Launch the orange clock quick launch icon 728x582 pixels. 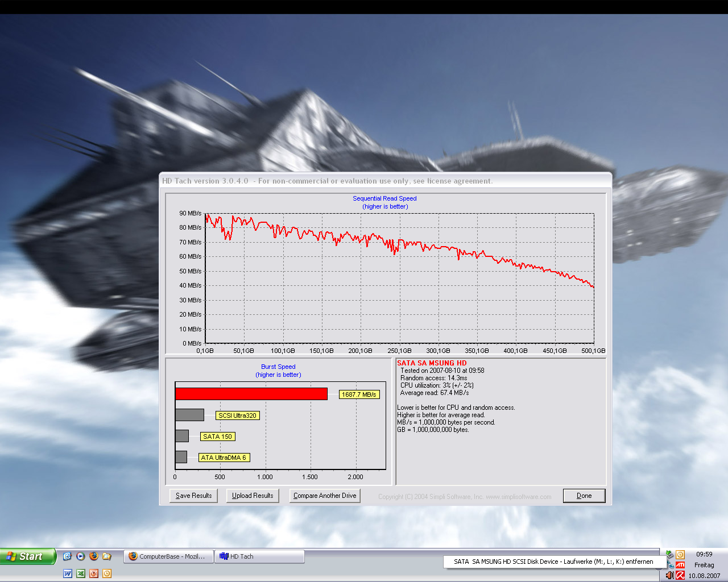[x=107, y=573]
